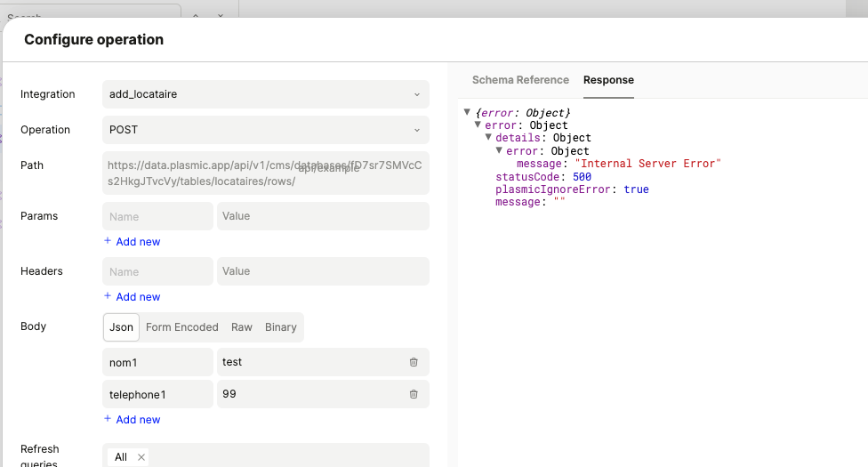The height and width of the screenshot is (467, 868).
Task: Switch body type to Form Encoded
Action: [181, 327]
